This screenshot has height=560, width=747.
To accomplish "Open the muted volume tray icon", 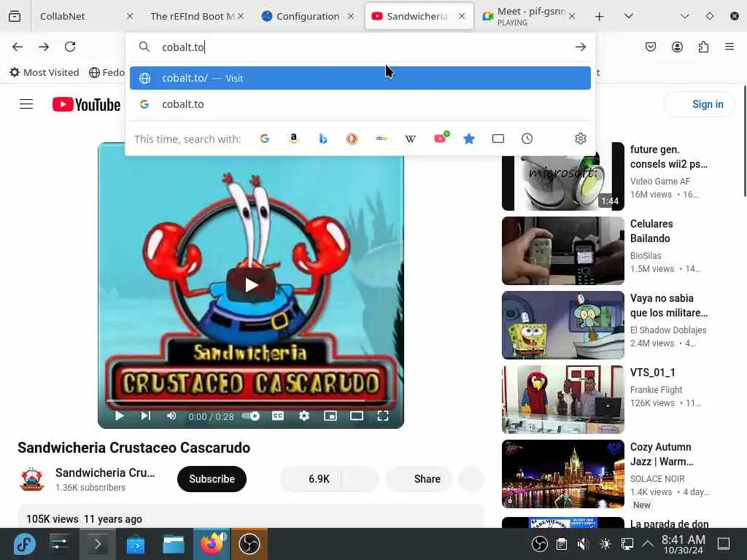I will pyautogui.click(x=583, y=544).
